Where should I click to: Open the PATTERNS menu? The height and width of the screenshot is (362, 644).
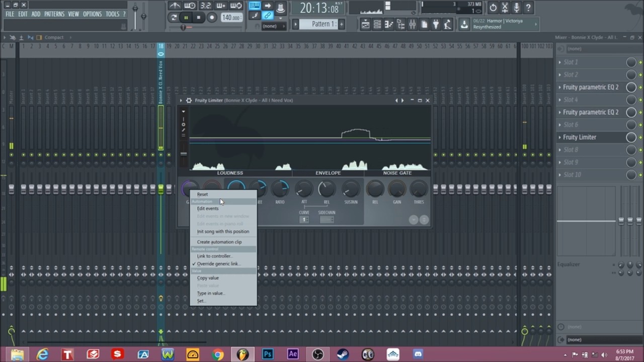[54, 14]
